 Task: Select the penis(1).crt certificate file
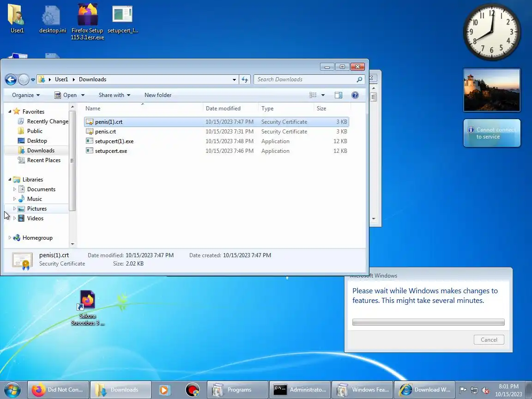[217, 122]
